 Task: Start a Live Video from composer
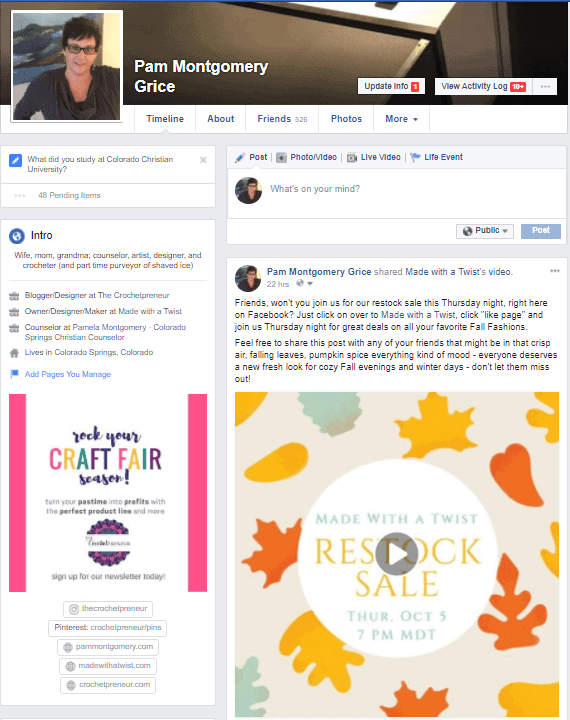pos(374,157)
